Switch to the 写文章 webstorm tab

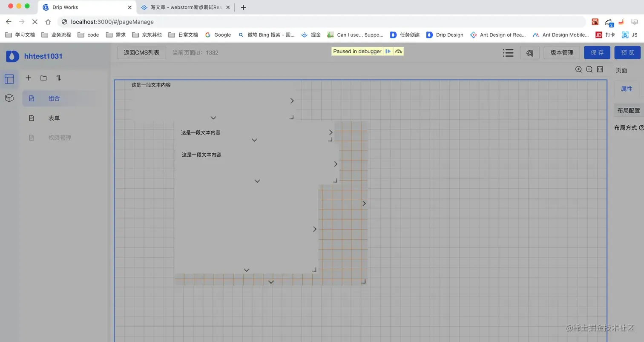coord(186,7)
